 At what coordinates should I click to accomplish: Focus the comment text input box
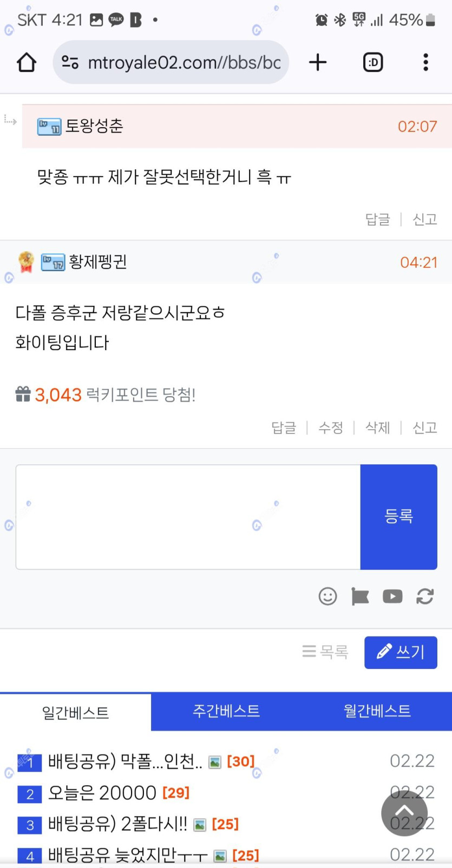(x=188, y=517)
